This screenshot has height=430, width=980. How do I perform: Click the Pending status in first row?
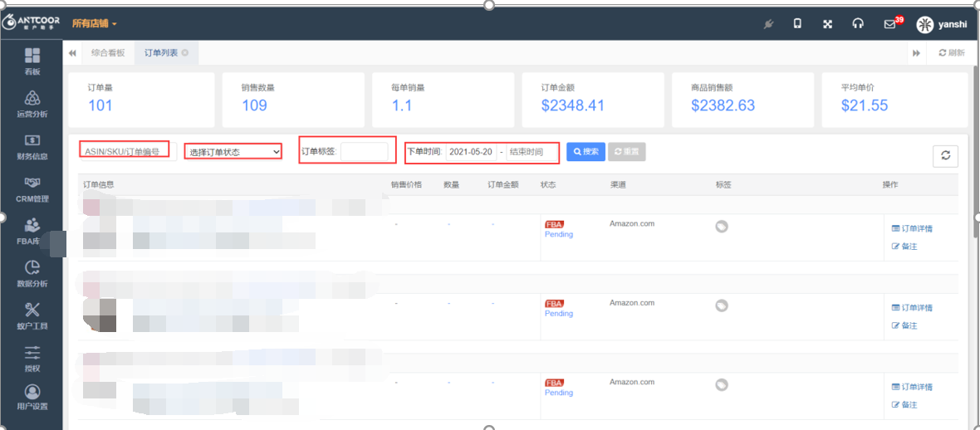[559, 234]
